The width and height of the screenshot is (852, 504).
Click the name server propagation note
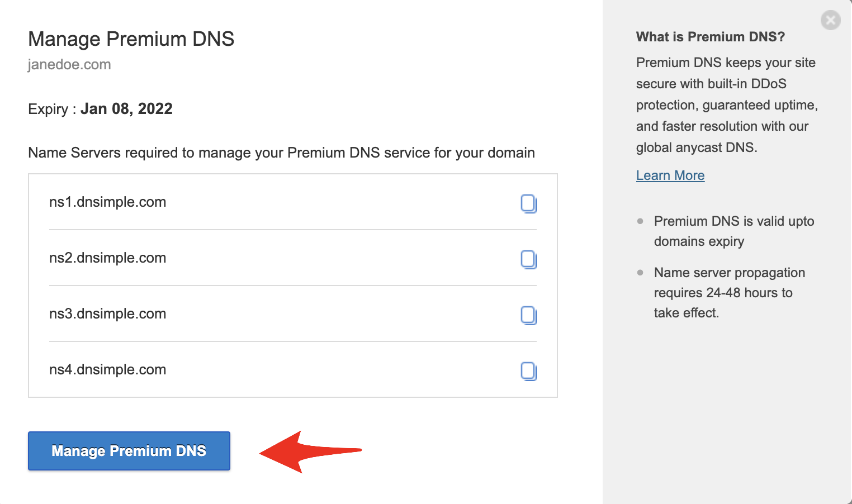tap(728, 293)
